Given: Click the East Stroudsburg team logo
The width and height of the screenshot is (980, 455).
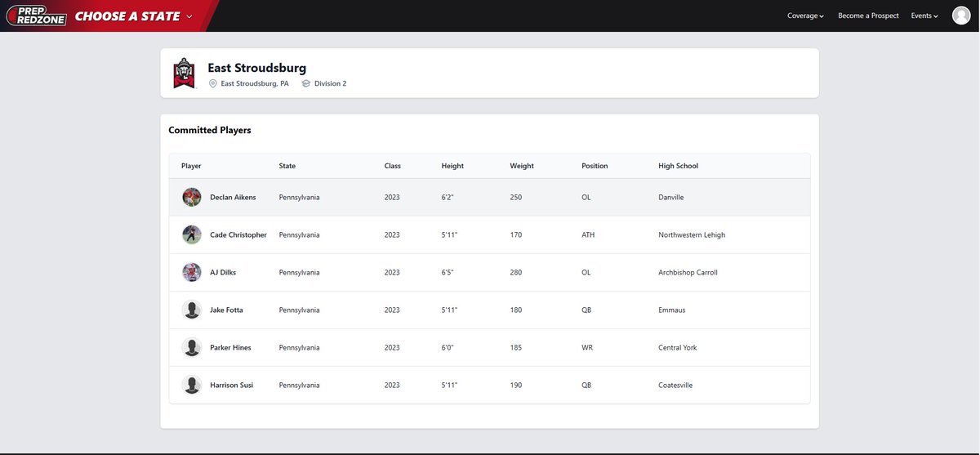Looking at the screenshot, I should click(x=184, y=74).
